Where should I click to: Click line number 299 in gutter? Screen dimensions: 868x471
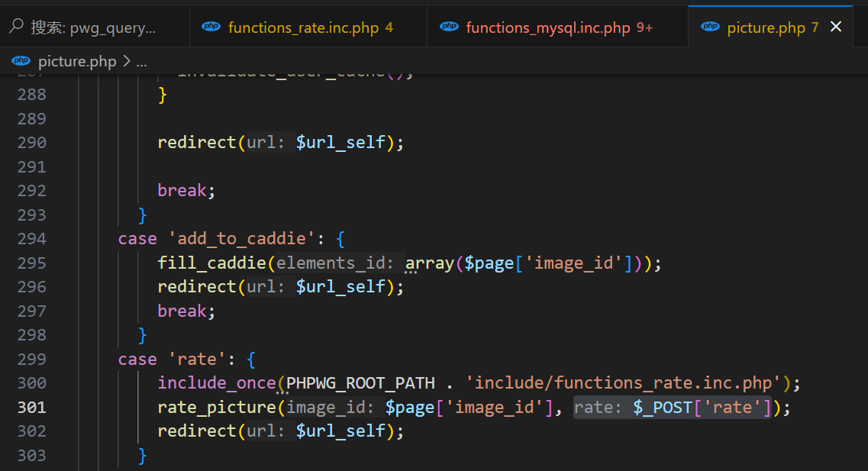pyautogui.click(x=31, y=360)
